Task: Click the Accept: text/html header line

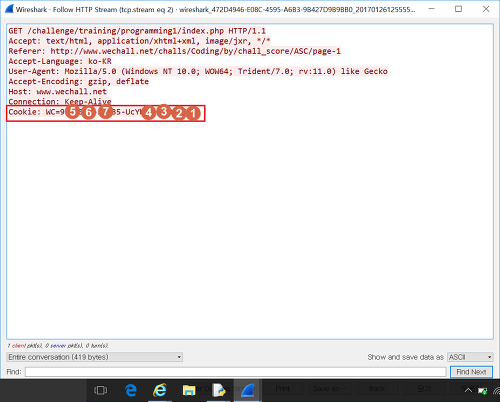Action: (139, 41)
